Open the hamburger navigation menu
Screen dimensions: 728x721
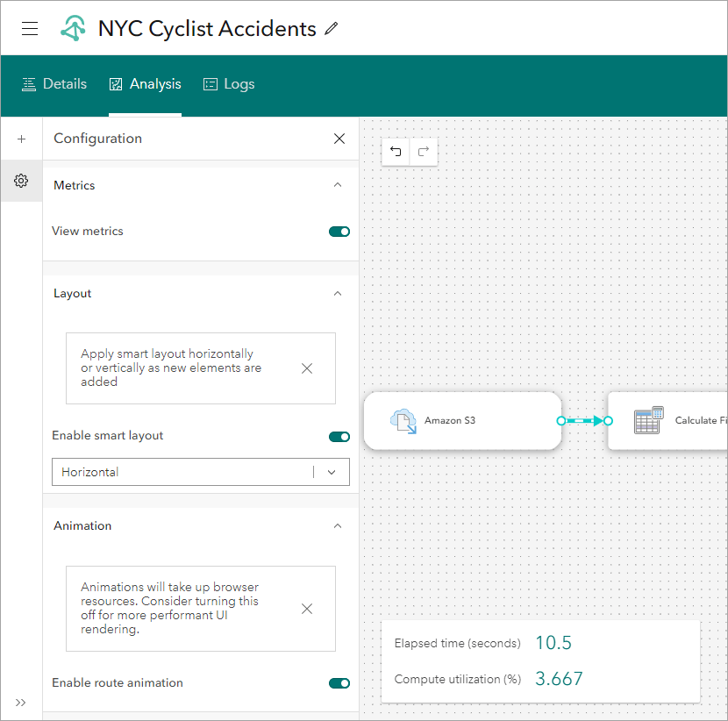(30, 28)
